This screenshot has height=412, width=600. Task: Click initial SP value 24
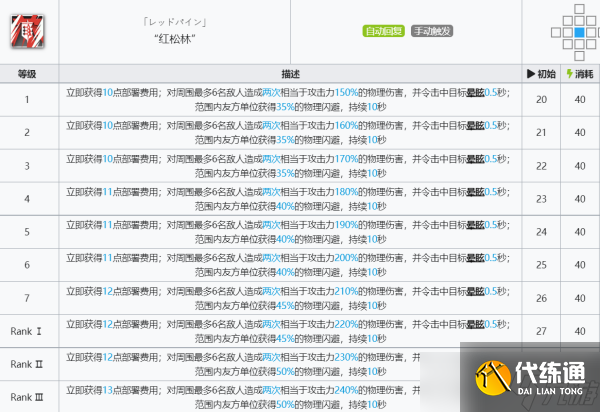click(x=541, y=232)
